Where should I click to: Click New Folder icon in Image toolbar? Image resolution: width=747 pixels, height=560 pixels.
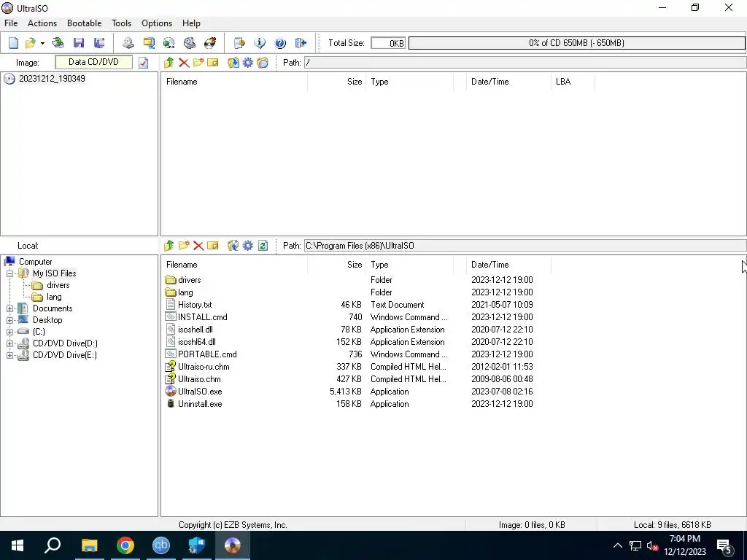pyautogui.click(x=198, y=63)
